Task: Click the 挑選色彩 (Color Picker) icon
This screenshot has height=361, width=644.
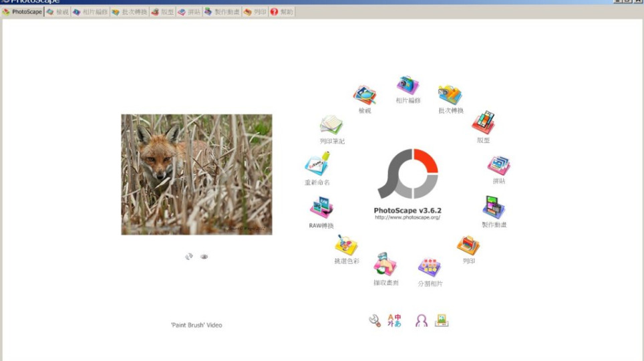Action: coord(346,245)
